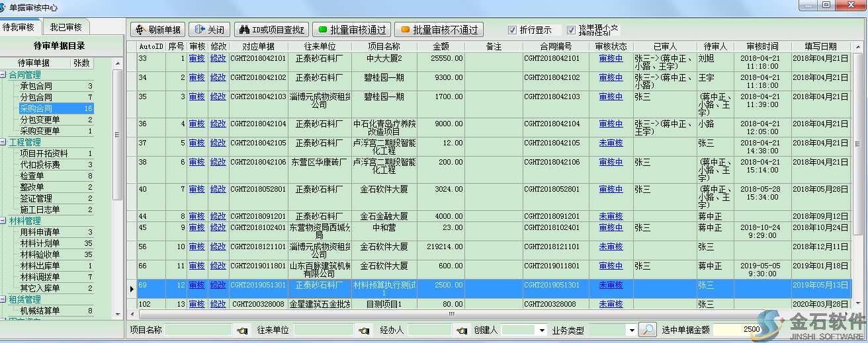Select the 待我审核 tab
The image size is (868, 343).
coord(19,28)
